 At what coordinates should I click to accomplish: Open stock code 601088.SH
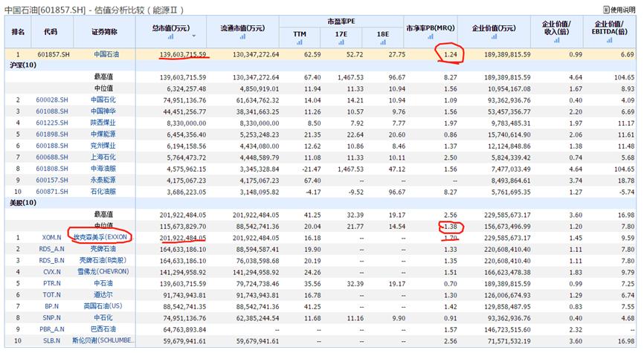coord(52,111)
